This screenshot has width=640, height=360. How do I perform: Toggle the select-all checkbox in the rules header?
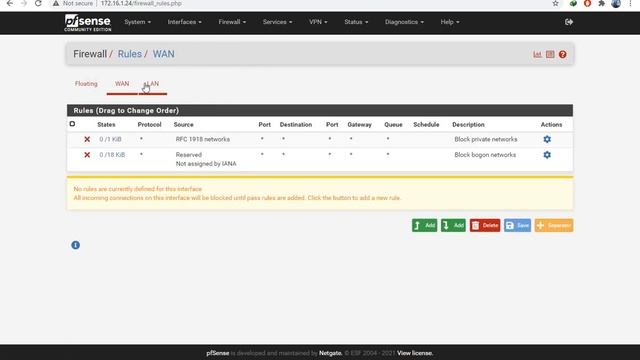pyautogui.click(x=72, y=124)
